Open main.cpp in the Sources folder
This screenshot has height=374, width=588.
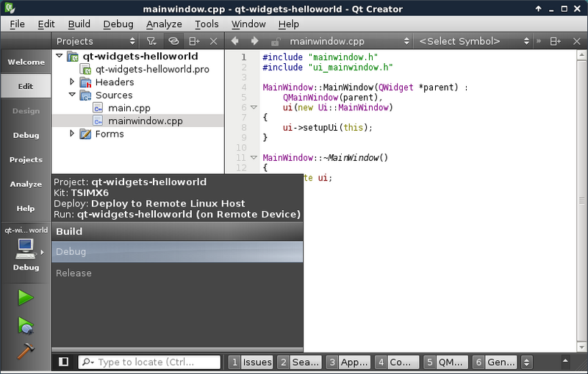pos(129,108)
